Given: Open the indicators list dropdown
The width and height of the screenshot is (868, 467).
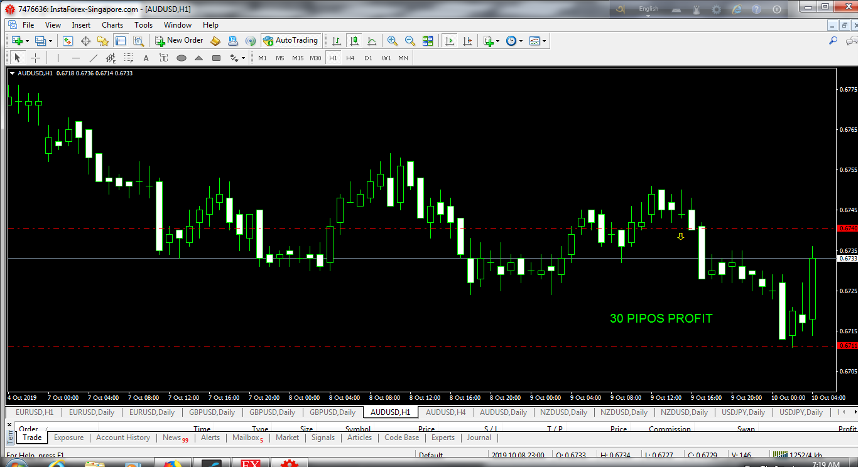Looking at the screenshot, I should (x=497, y=41).
